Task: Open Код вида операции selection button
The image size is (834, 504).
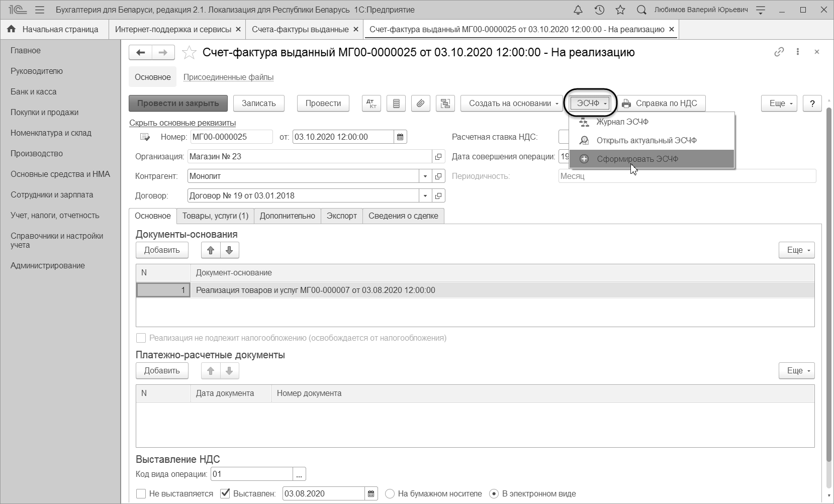Action: tap(300, 474)
